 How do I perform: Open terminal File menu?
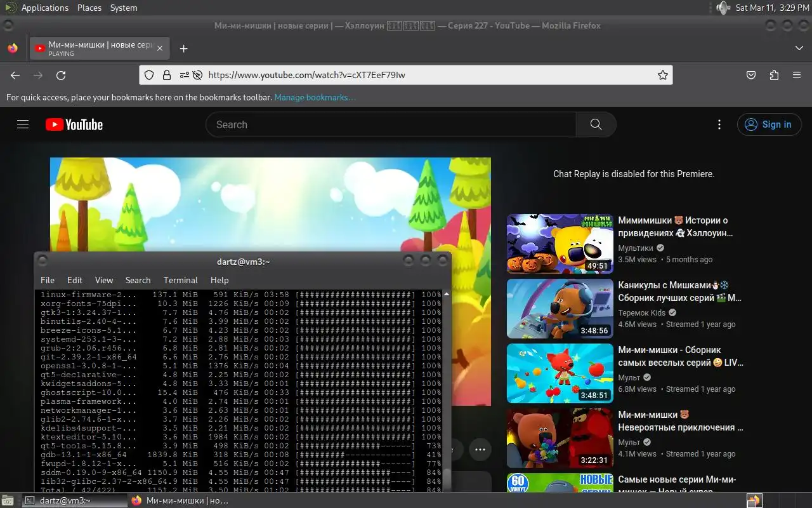click(48, 280)
